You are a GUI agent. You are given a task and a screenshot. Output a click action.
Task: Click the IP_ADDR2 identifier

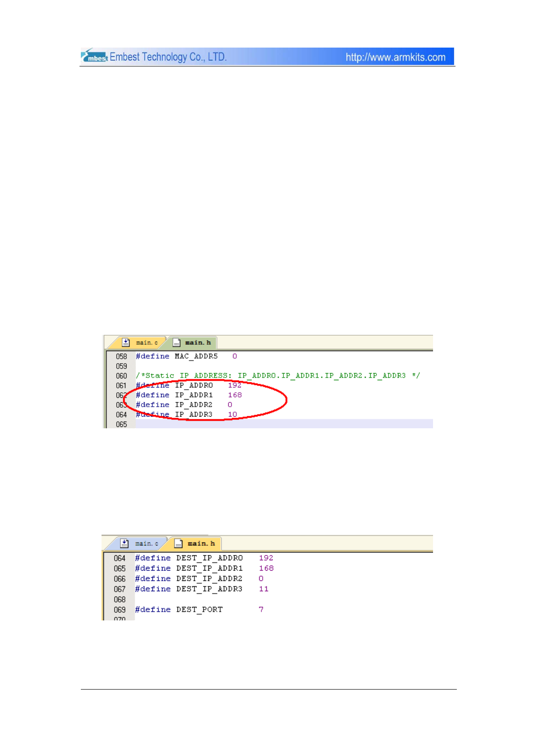point(194,405)
